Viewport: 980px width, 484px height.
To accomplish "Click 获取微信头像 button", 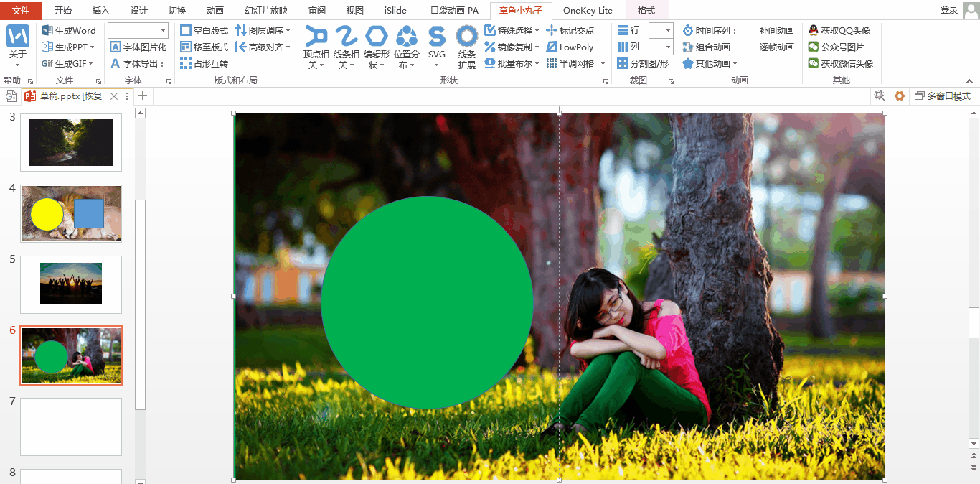I will [x=841, y=63].
